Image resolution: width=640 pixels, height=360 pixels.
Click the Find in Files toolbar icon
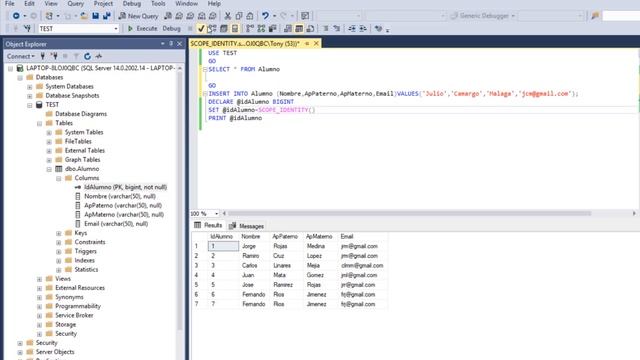click(x=595, y=16)
